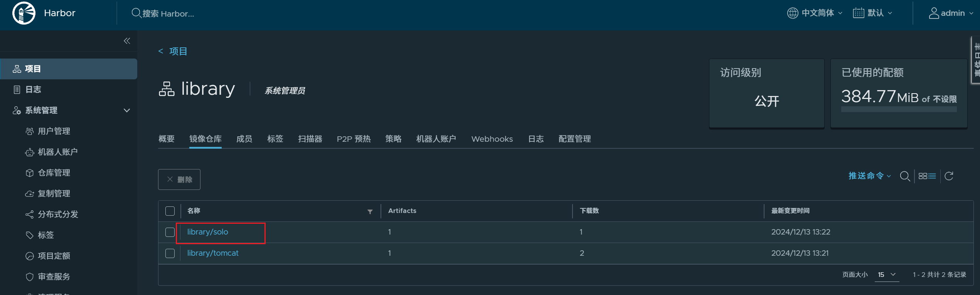Click the 删除 button
Viewport: 980px width, 295px height.
(179, 179)
